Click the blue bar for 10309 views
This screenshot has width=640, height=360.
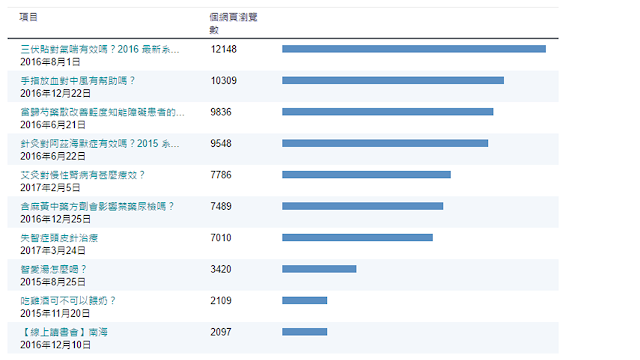(x=393, y=80)
